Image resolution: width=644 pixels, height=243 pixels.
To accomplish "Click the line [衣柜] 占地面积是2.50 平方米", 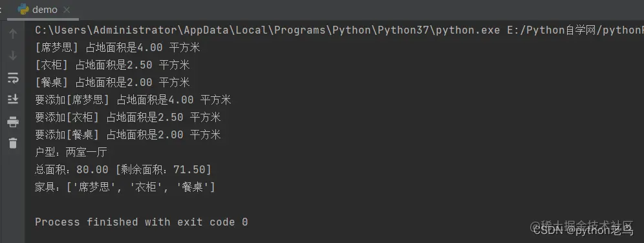I will [x=113, y=65].
